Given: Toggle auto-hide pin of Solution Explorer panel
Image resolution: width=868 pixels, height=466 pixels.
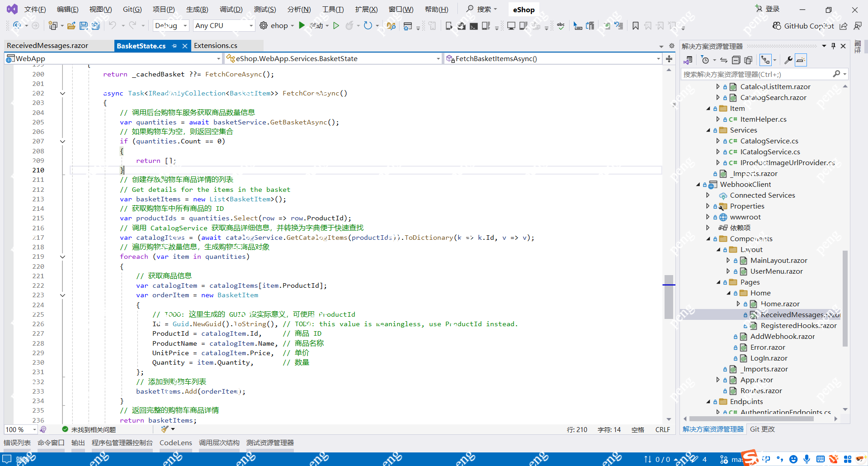Looking at the screenshot, I should pyautogui.click(x=833, y=46).
